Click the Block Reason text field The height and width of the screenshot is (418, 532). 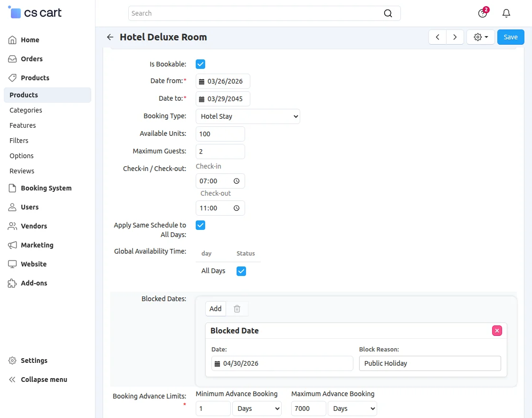tap(430, 363)
